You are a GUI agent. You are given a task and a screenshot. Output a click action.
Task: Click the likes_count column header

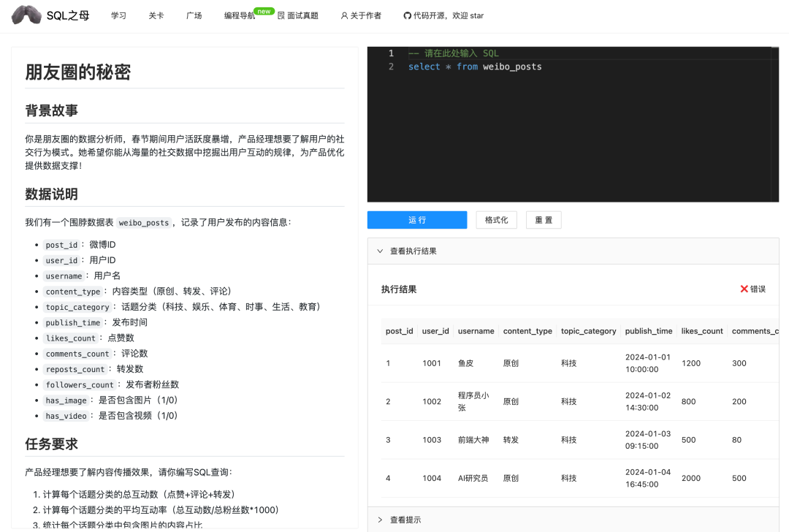[701, 330]
